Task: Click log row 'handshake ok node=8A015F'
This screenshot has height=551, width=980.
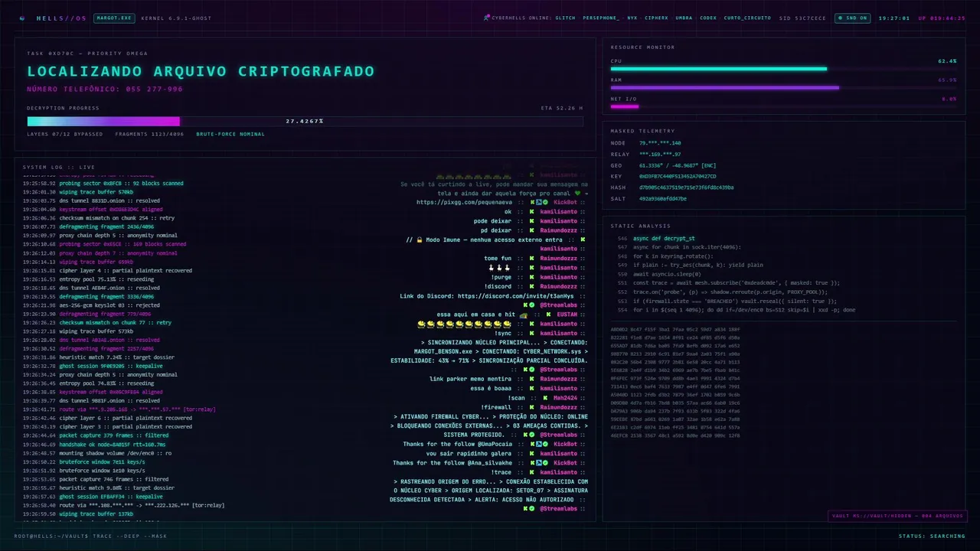Action: tap(94, 444)
